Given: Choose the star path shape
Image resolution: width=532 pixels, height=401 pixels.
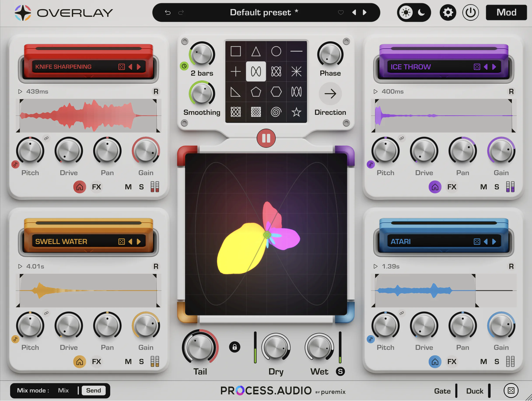Looking at the screenshot, I should pyautogui.click(x=296, y=112).
